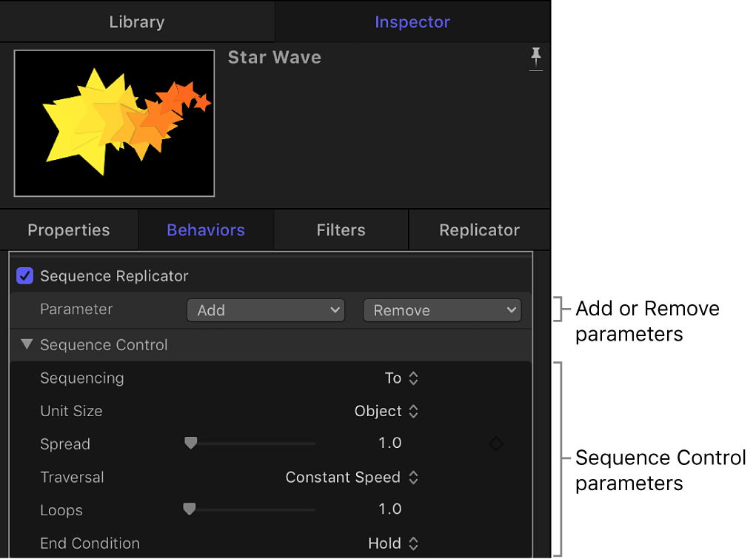Open the Add parameter dropdown

tap(266, 310)
